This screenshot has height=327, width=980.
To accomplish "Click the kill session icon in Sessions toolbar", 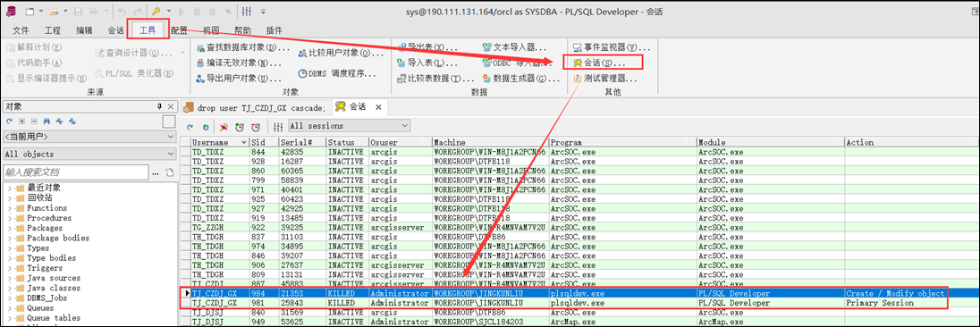I will [x=224, y=127].
